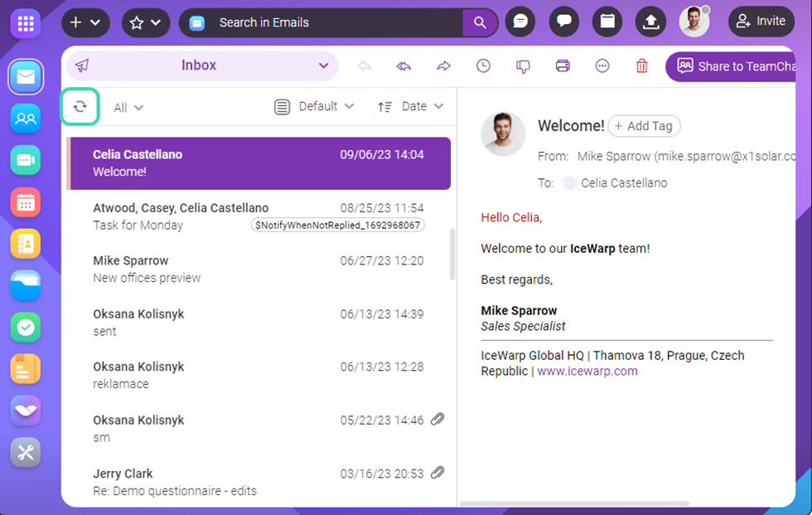Click the search magnifier button

(x=480, y=22)
